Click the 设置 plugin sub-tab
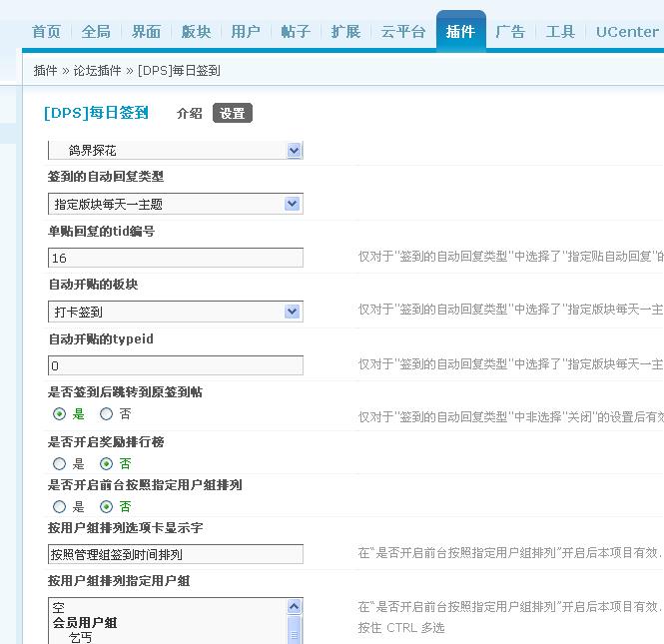The width and height of the screenshot is (664, 644). pos(233,113)
